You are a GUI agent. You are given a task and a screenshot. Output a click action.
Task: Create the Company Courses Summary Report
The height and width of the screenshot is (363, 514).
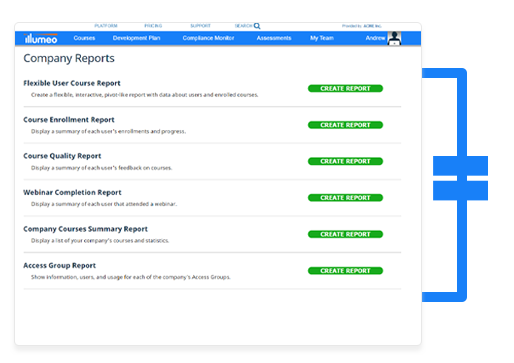click(x=345, y=234)
